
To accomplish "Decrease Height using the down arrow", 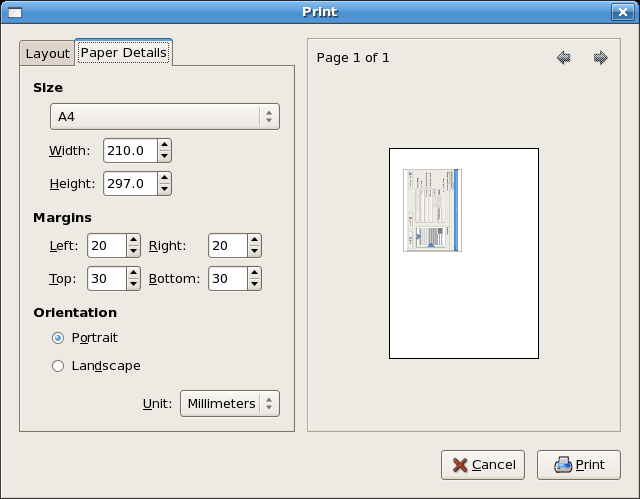I will coord(164,189).
